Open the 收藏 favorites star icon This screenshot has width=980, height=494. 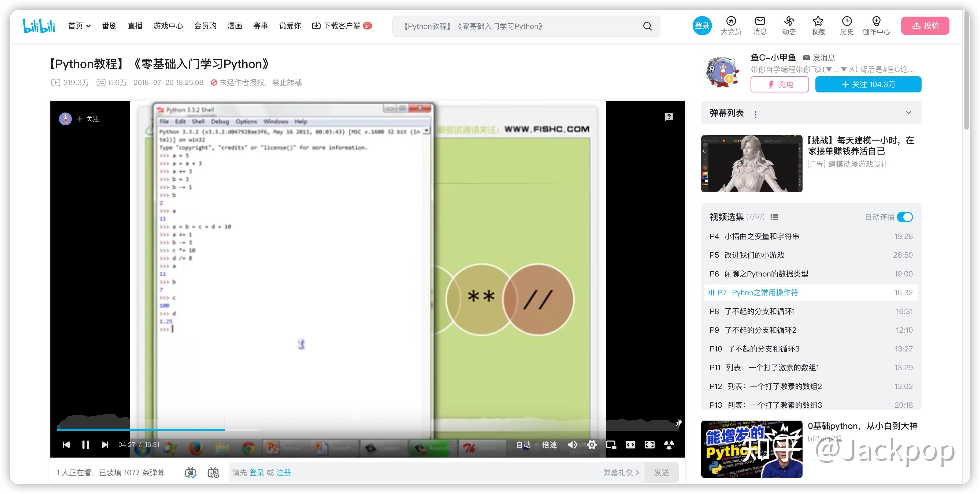coord(818,25)
